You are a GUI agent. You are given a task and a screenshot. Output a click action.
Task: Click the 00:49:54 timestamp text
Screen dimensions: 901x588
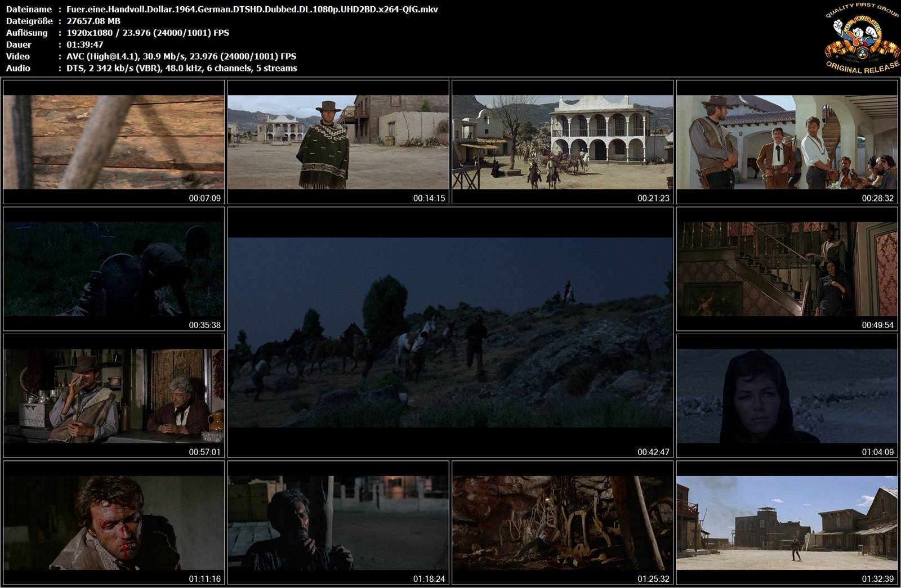[x=878, y=325]
